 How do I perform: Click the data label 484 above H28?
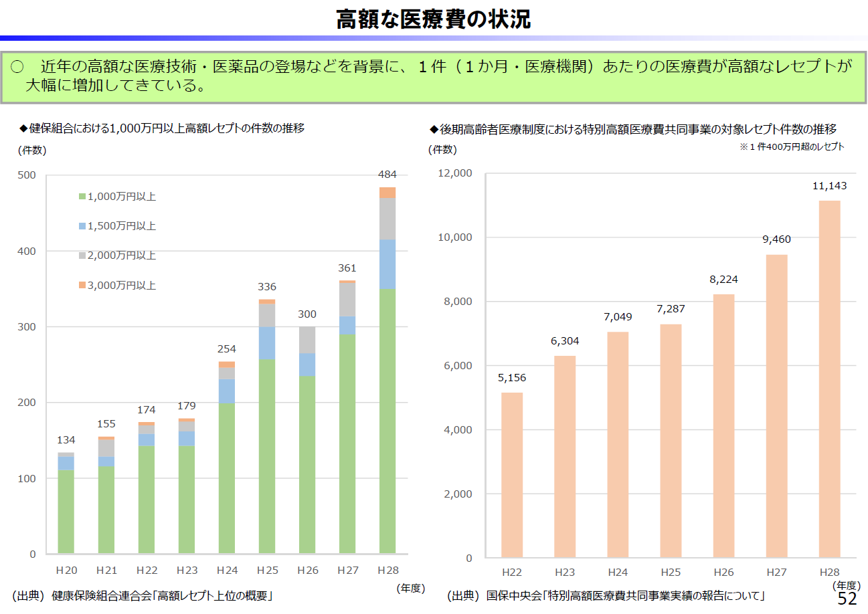pos(387,175)
